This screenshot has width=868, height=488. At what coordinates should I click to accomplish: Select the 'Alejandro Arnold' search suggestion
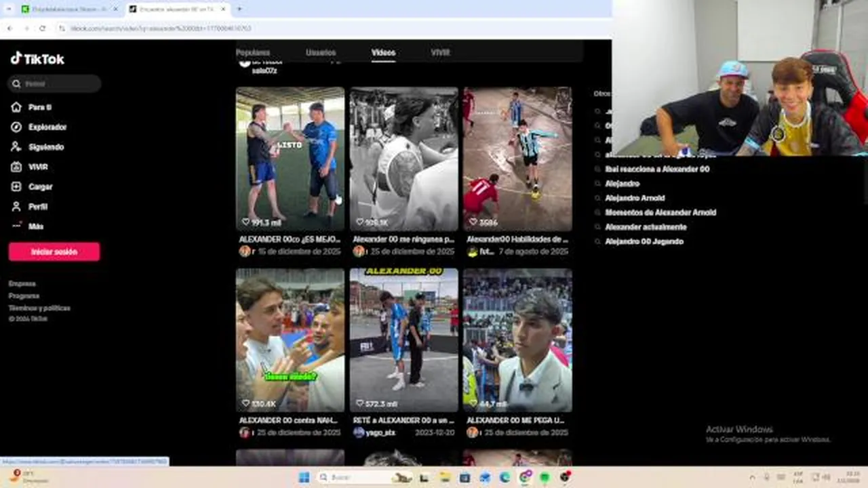[x=635, y=198]
